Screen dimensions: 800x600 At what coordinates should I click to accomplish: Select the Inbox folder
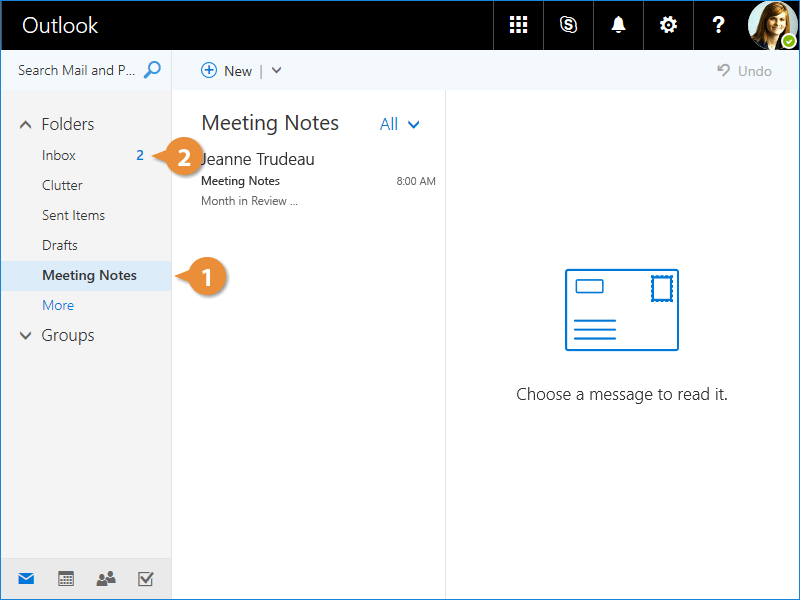click(59, 155)
